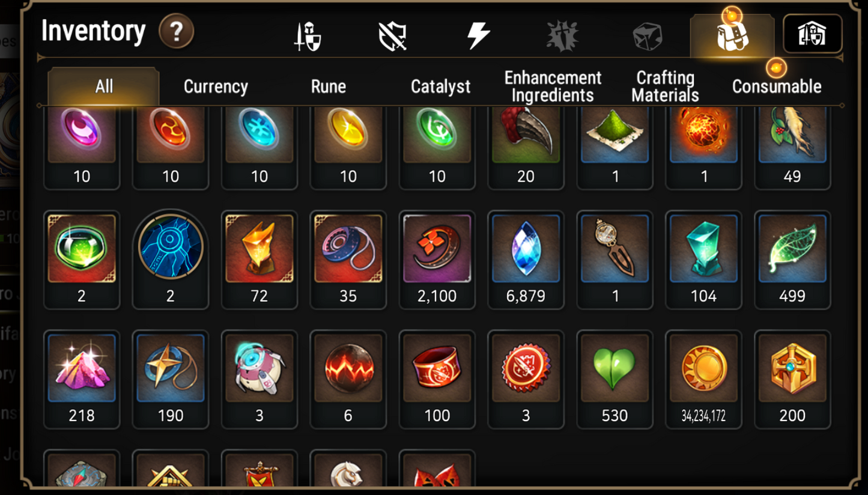Image resolution: width=868 pixels, height=495 pixels.
Task: Open the lightning bolt category icon
Action: click(x=479, y=35)
